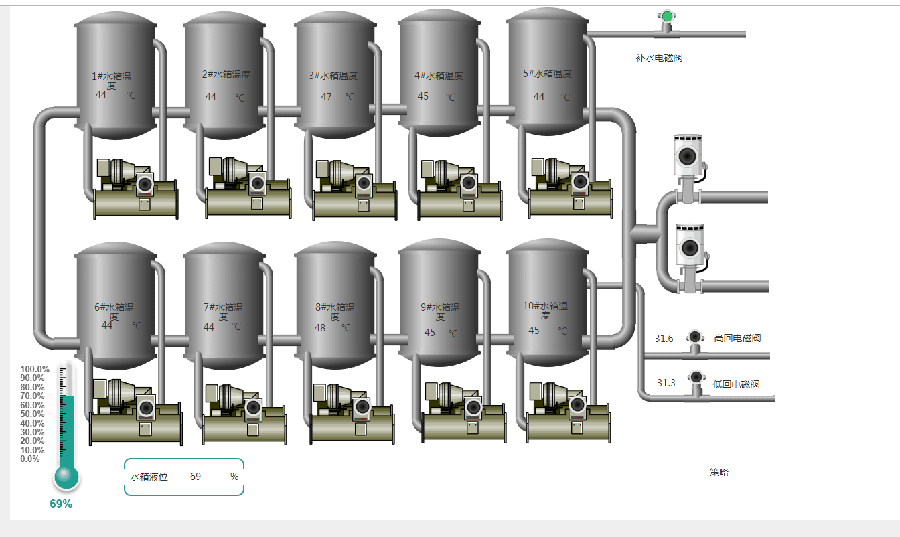
Task: Click the 7# water tank
Action: tap(224, 305)
